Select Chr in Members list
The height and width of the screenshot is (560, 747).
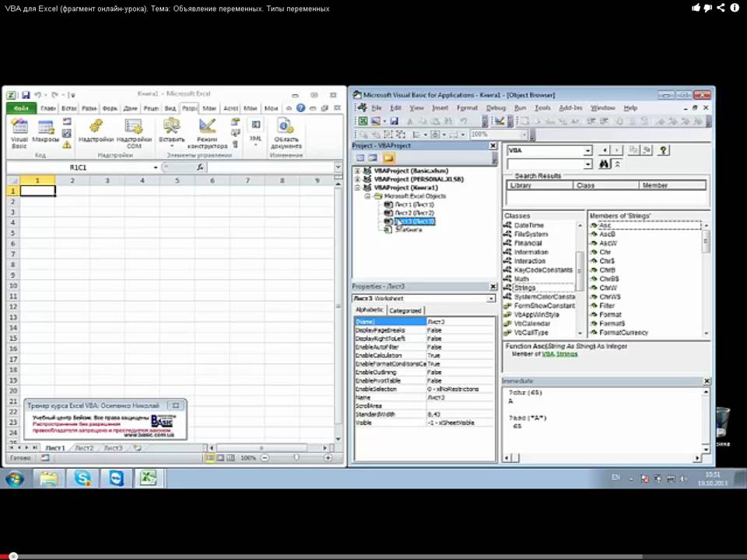coord(605,252)
